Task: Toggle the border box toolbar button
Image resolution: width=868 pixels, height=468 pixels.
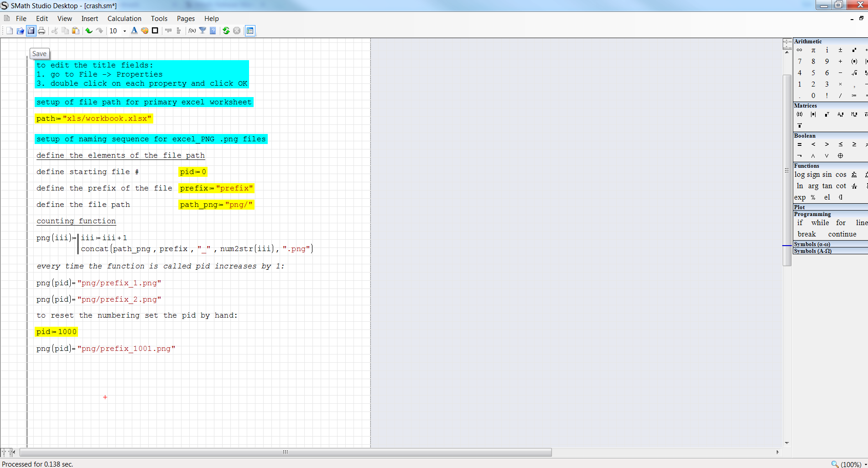Action: point(155,31)
